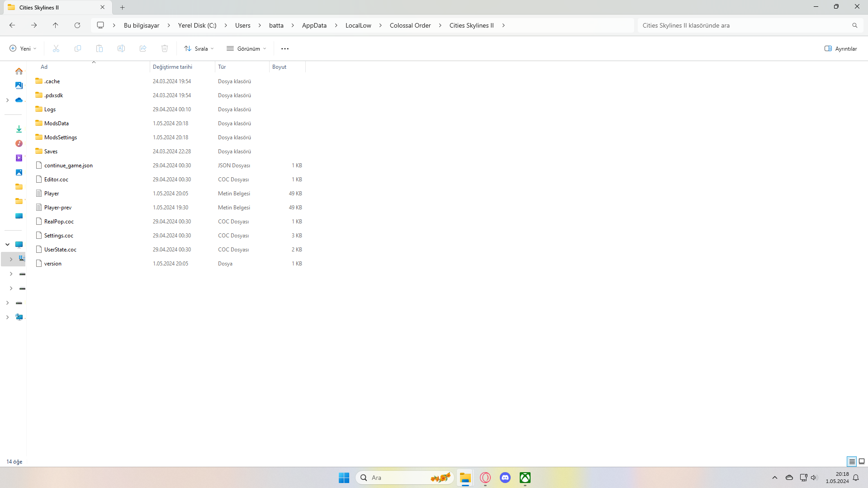Image resolution: width=868 pixels, height=488 pixels.
Task: Click the search magnifier icon
Action: coord(855,25)
